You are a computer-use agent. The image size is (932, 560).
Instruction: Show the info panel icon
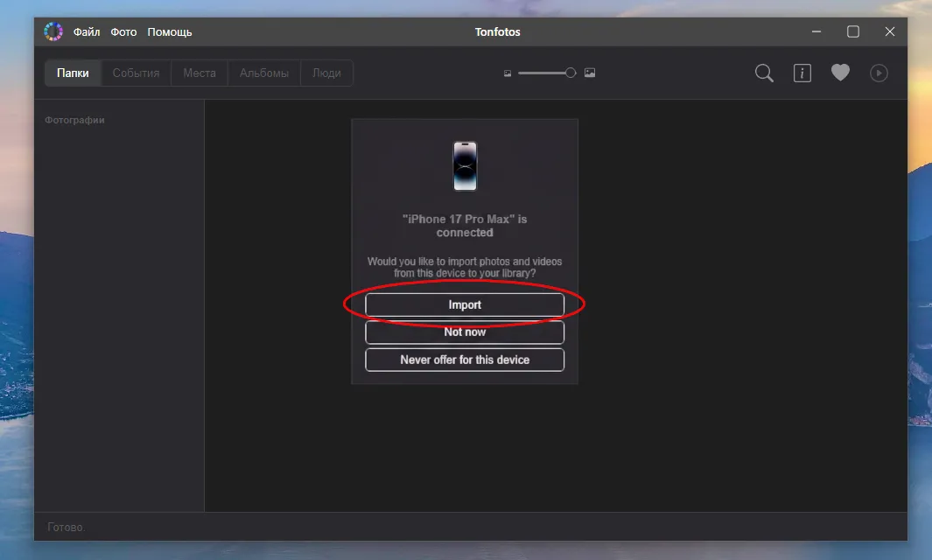coord(802,73)
